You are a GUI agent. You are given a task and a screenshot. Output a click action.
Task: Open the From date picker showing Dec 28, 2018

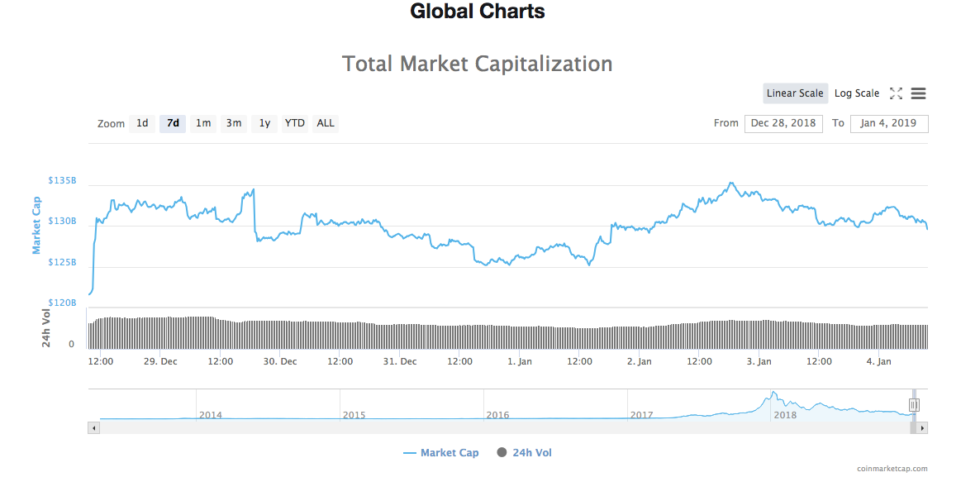783,122
